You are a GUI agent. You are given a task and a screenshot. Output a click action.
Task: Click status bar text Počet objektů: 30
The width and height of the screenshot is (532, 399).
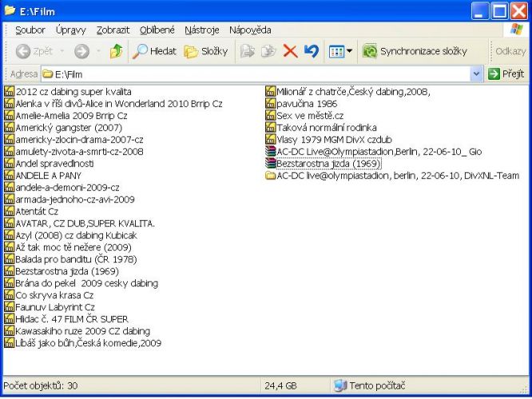tap(41, 385)
